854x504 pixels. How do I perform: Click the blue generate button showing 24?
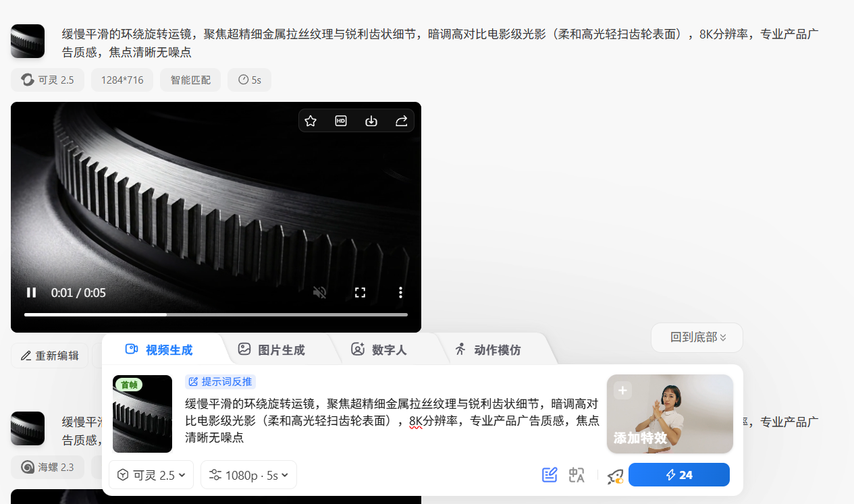point(678,475)
